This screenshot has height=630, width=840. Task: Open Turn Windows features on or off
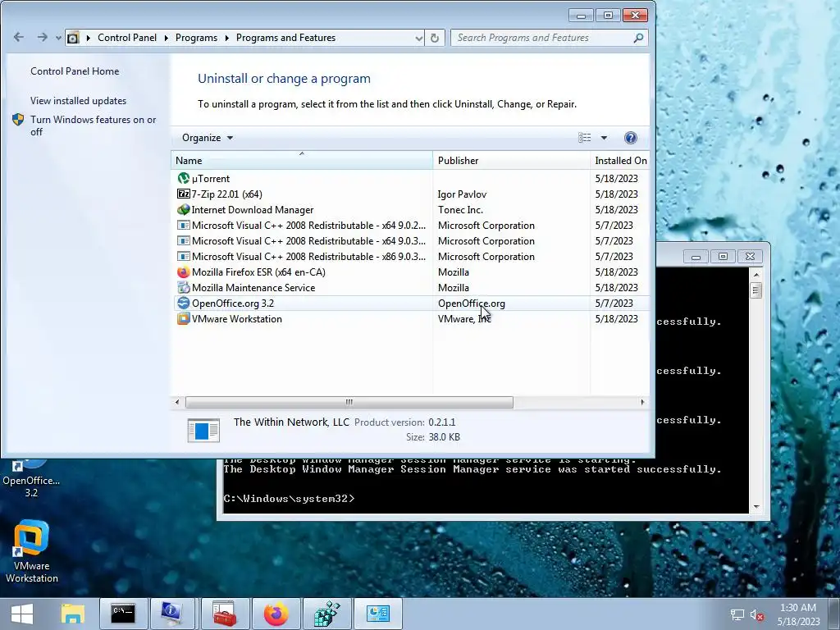(x=93, y=126)
